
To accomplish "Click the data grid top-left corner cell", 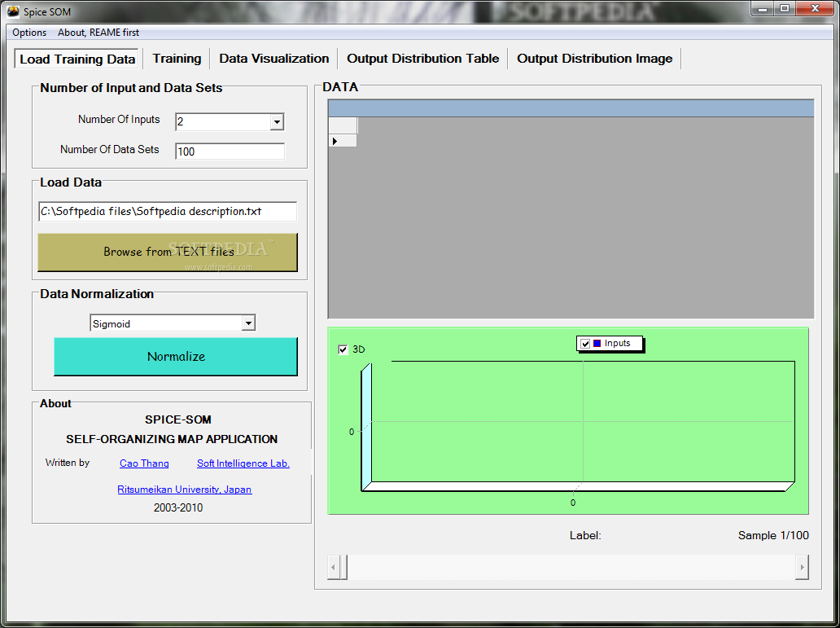I will (343, 125).
